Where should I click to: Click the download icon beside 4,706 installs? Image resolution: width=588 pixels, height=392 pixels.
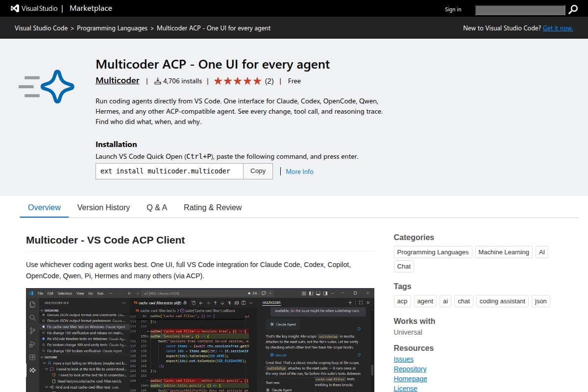click(157, 81)
